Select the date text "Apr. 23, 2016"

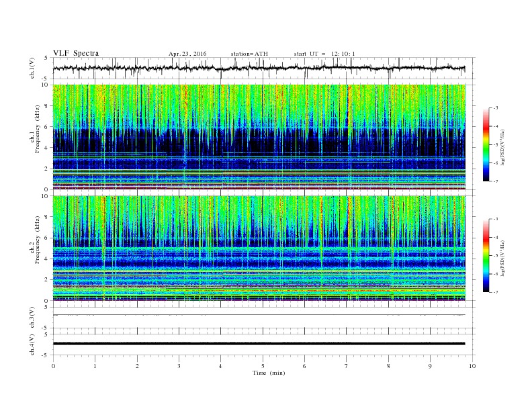click(x=187, y=54)
